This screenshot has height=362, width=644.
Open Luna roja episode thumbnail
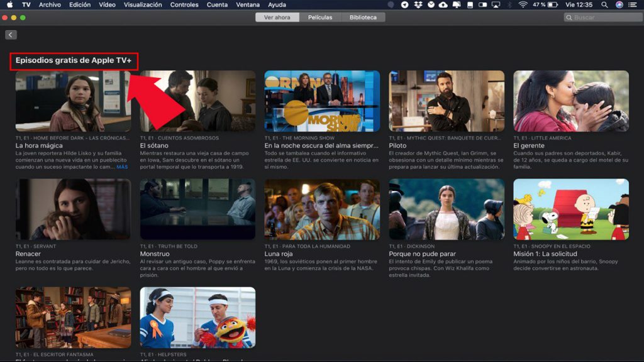pyautogui.click(x=322, y=209)
